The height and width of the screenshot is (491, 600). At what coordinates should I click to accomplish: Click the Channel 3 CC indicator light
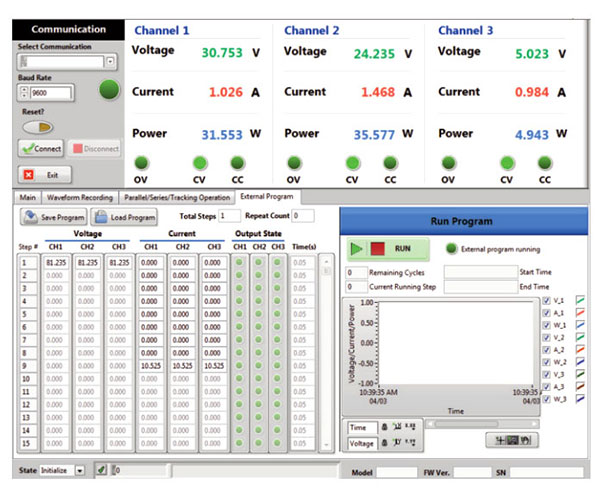point(545,163)
